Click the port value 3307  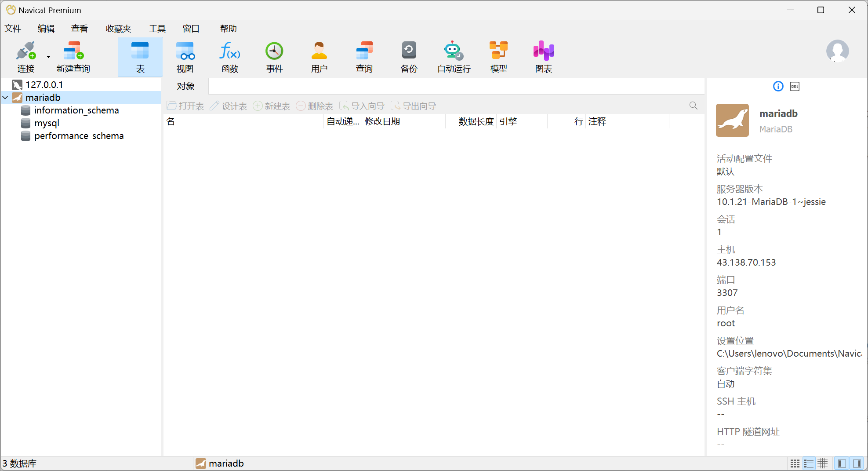(727, 293)
